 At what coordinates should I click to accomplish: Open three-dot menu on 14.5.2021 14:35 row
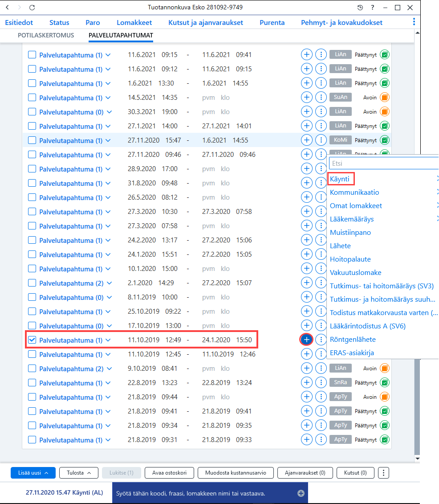click(x=321, y=98)
